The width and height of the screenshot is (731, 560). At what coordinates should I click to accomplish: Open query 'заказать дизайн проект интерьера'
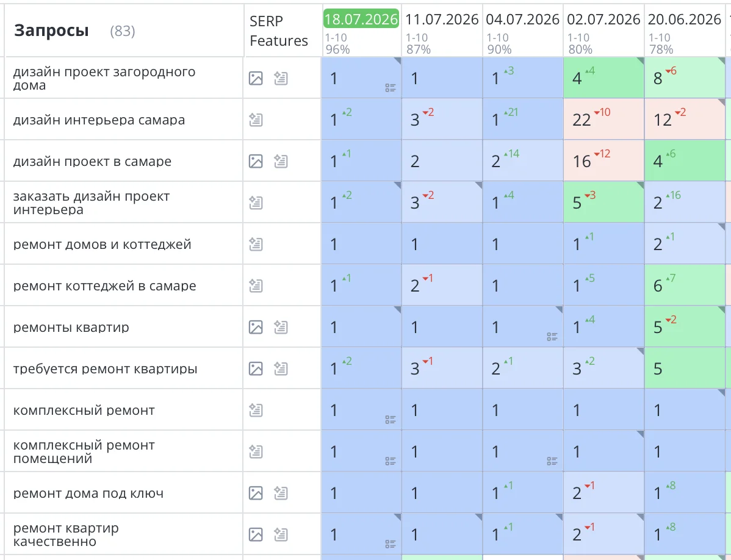92,203
